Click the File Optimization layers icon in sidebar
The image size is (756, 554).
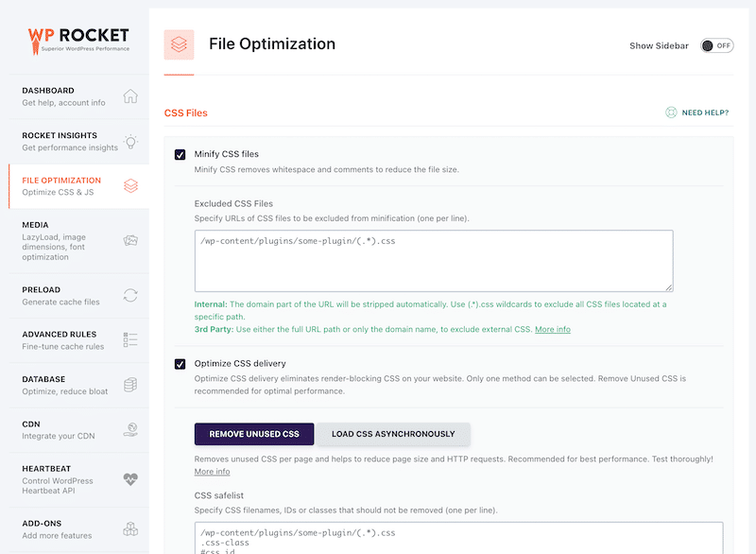pos(129,184)
